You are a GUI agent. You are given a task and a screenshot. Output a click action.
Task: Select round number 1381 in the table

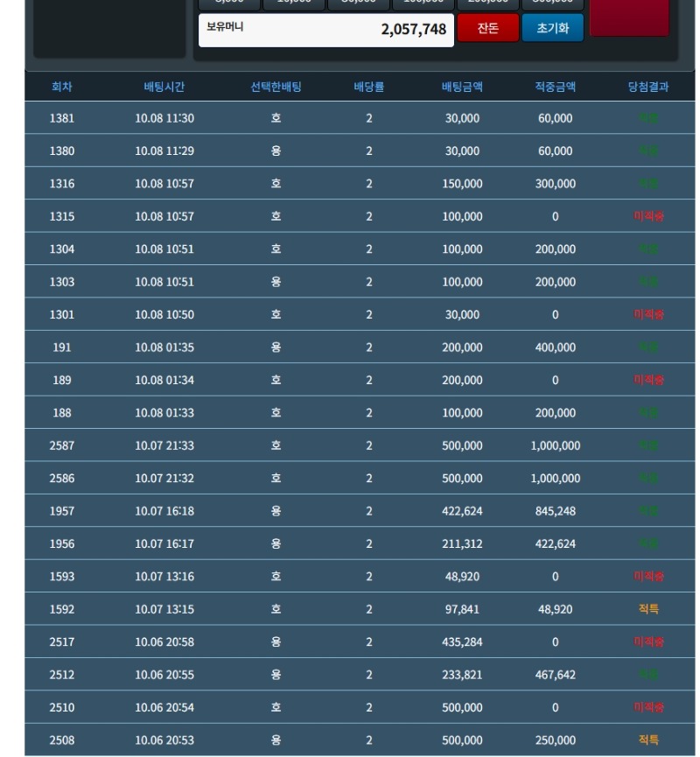(x=62, y=118)
